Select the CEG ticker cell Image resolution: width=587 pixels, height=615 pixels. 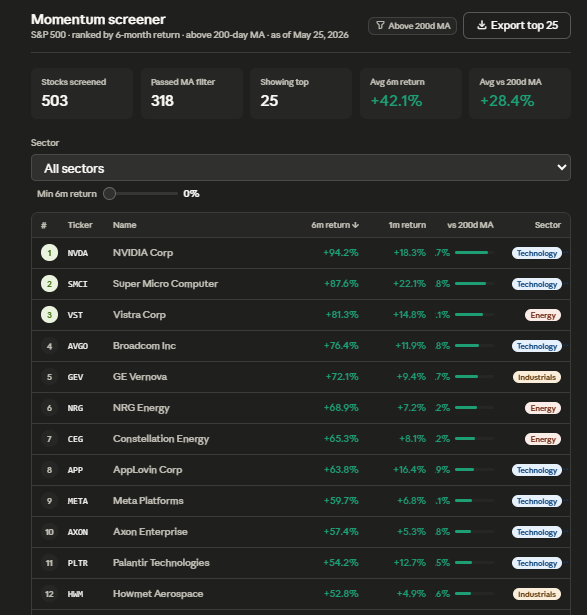pyautogui.click(x=75, y=439)
